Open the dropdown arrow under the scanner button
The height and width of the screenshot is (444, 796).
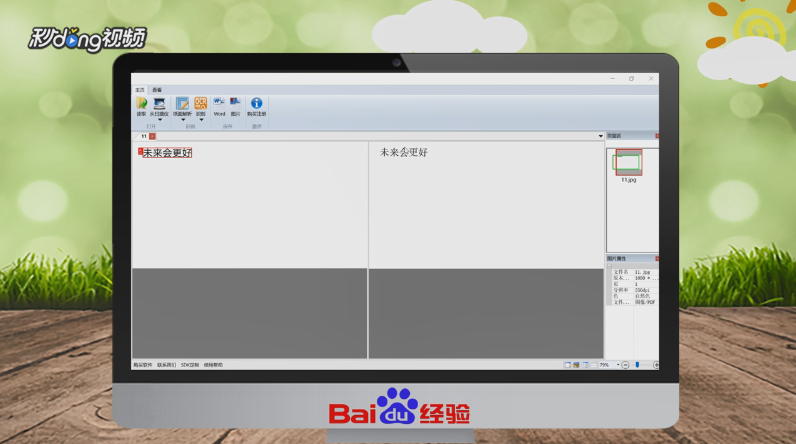160,120
